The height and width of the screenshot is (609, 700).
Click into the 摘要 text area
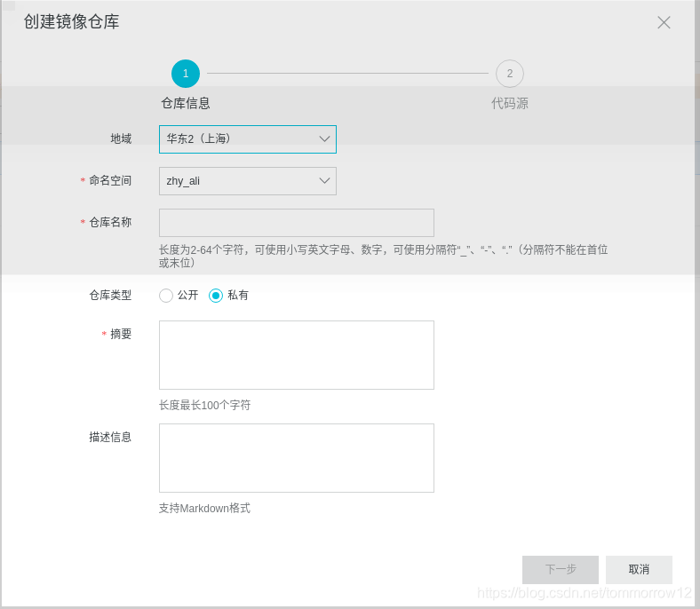[x=297, y=355]
